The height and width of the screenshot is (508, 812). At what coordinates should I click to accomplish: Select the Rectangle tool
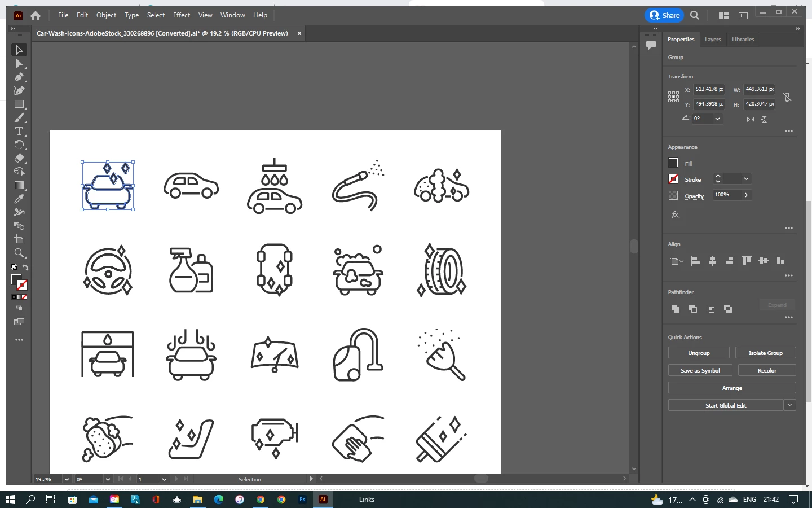tap(19, 104)
